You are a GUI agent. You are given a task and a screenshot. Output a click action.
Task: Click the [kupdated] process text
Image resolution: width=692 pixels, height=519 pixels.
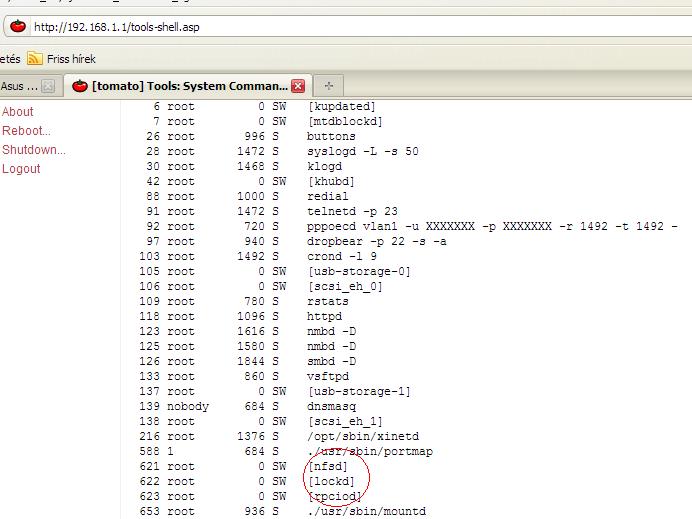pyautogui.click(x=342, y=106)
